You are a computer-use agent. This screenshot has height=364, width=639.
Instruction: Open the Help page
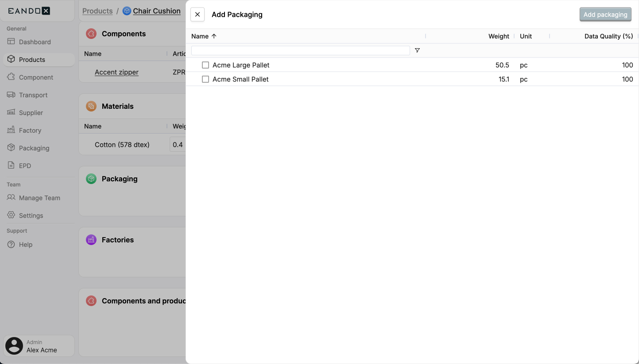tap(26, 245)
